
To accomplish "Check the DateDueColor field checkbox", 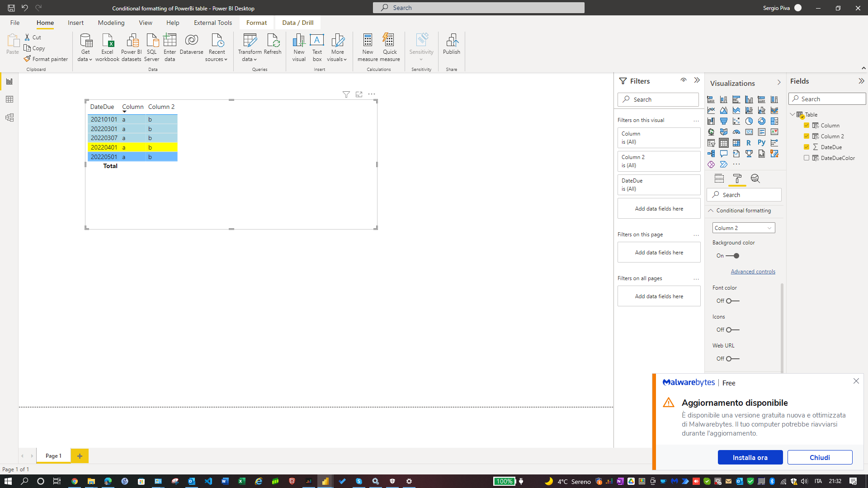I will (807, 158).
